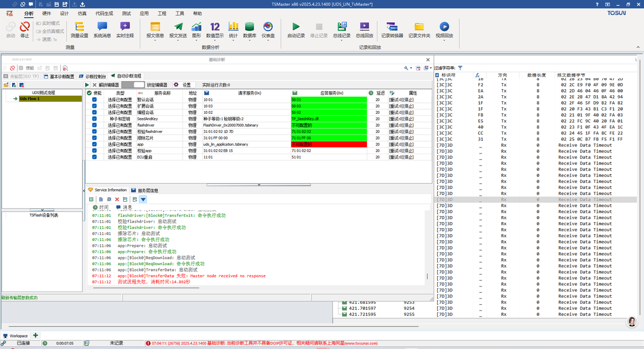Viewport: 644px width, 349px height.
Task: Click the filter funnel icon in trace panel
Action: (x=460, y=67)
